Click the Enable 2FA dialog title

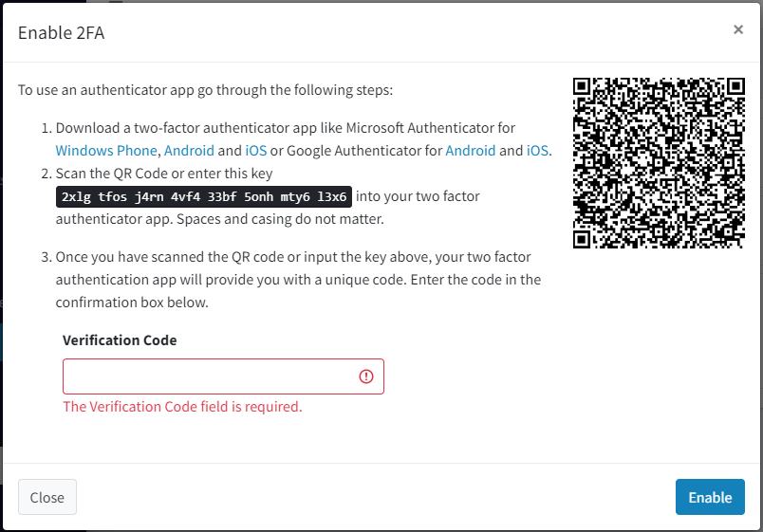62,33
